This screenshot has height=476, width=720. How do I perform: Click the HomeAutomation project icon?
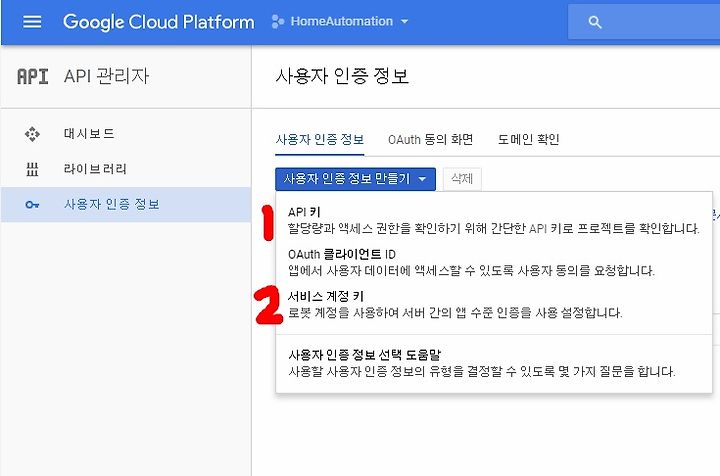[277, 22]
